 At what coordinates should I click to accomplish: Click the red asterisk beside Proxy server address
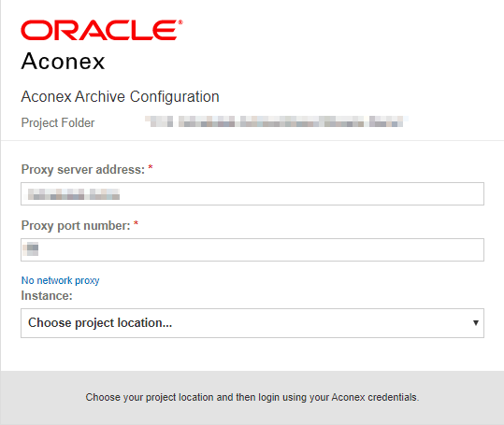[x=151, y=167]
